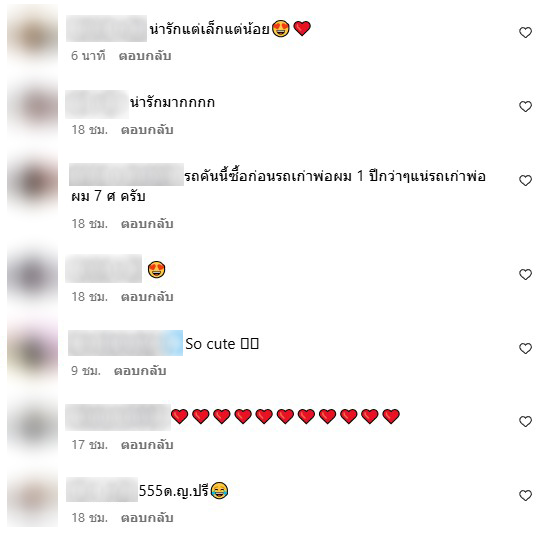Open blurred username before 'รถคันนี้ซื้อก่อน'
The height and width of the screenshot is (537, 546).
(126, 174)
